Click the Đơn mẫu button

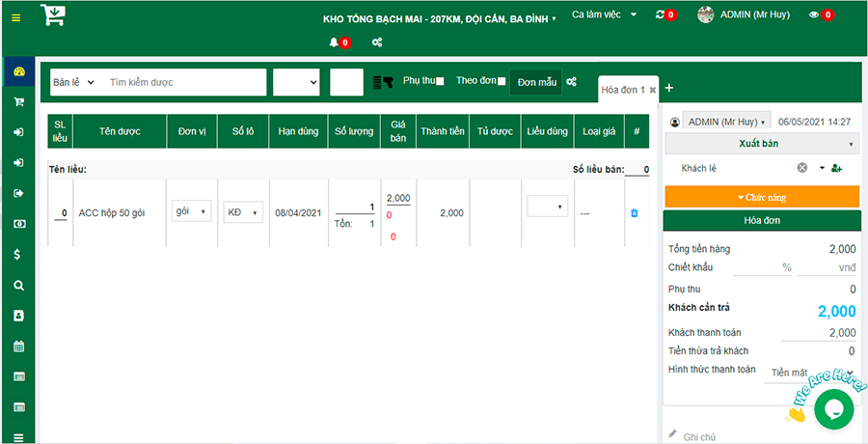(x=536, y=83)
